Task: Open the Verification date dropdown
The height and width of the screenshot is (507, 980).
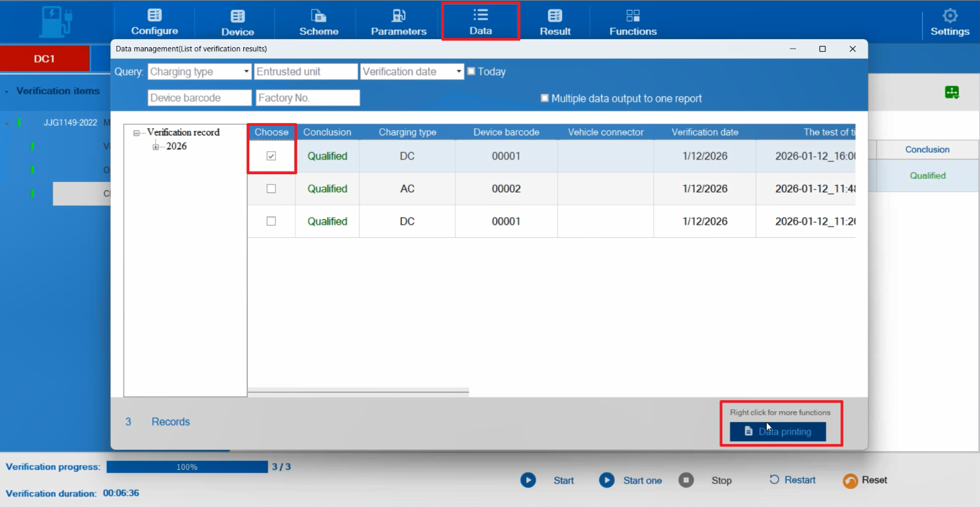Action: coord(458,72)
